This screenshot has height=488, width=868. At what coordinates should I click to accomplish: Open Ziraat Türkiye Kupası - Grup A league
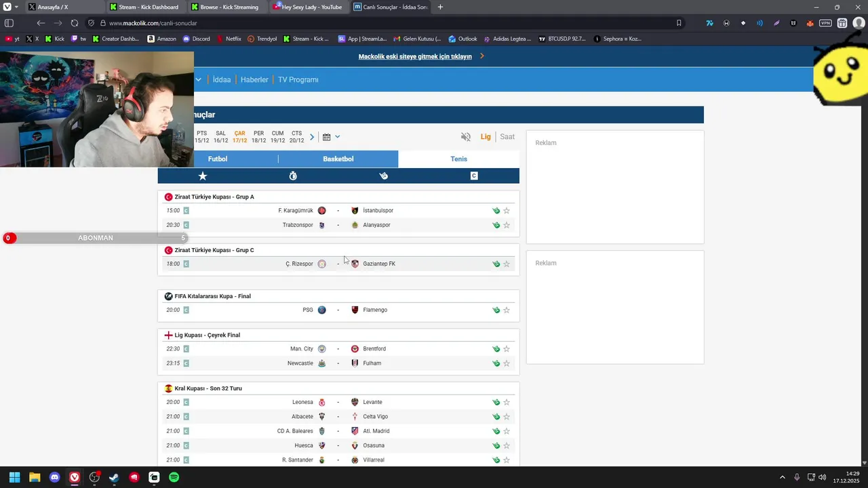[214, 197]
